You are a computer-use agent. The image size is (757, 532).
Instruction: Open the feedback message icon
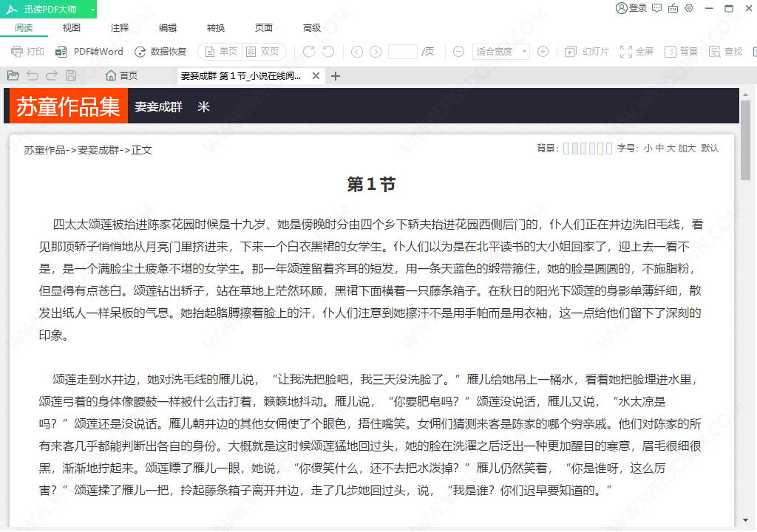[x=656, y=8]
